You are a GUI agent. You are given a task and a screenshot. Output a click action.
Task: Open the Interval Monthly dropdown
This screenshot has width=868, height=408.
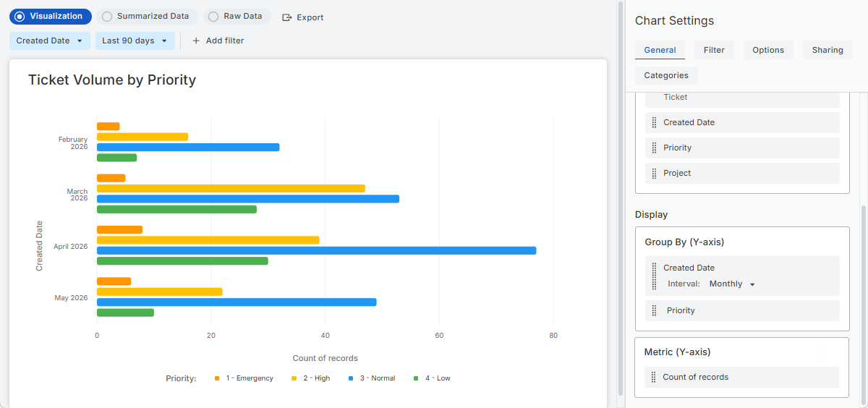click(x=732, y=284)
